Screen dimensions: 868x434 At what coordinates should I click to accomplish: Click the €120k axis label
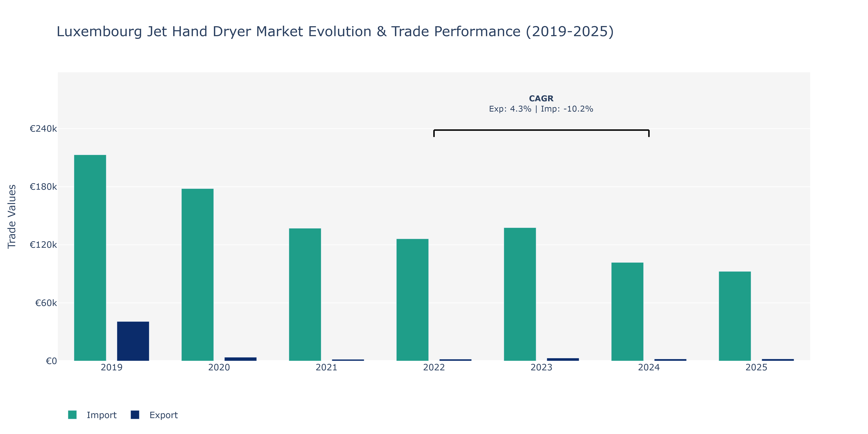[43, 245]
